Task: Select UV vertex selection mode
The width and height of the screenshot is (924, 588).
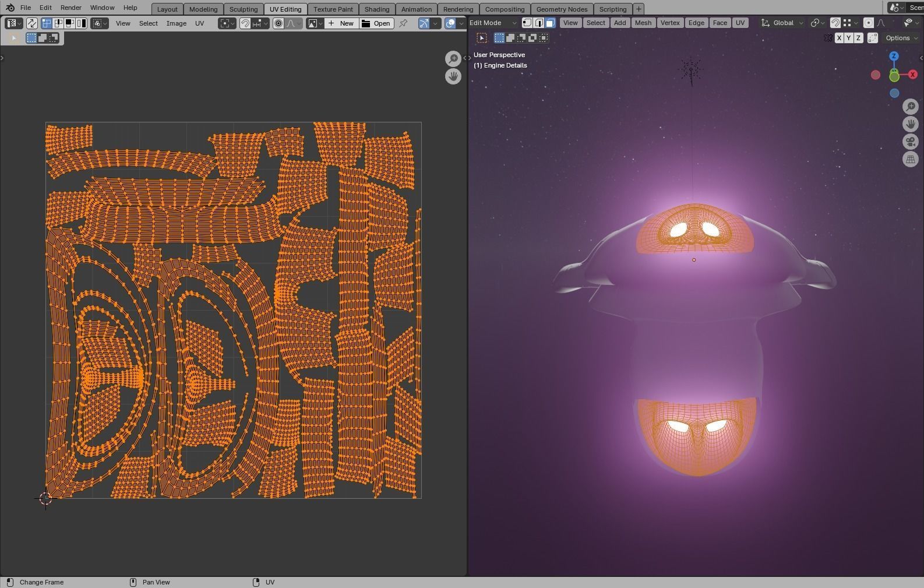Action: pyautogui.click(x=46, y=23)
